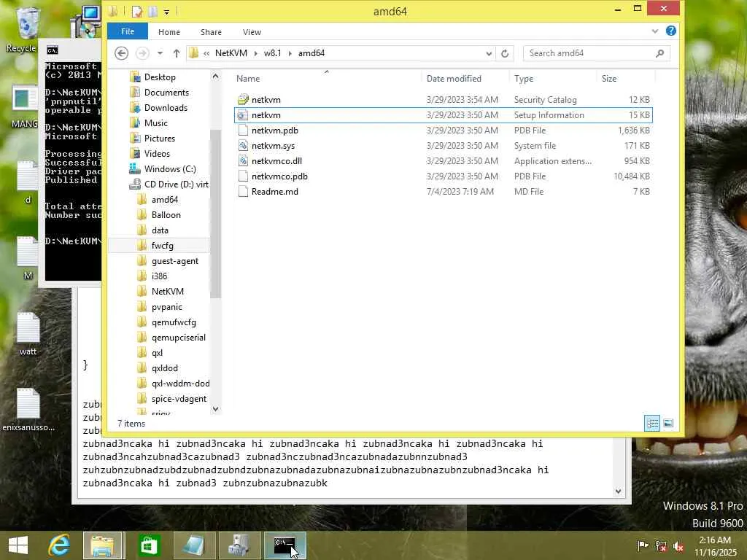Viewport: 747px width, 560px height.
Task: Expand the breadcrumb arrow after NetKVM
Action: [256, 53]
